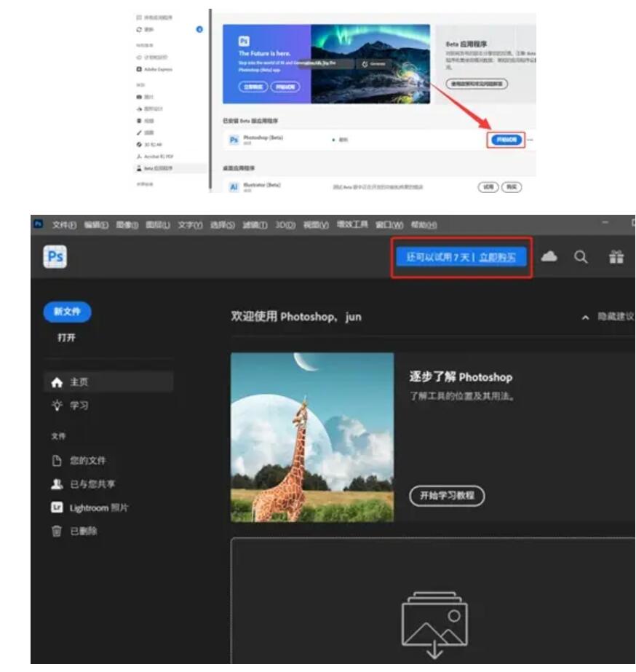The image size is (636, 672).
Task: Open the three-dots menu for Photoshop (Beta)
Action: pyautogui.click(x=530, y=140)
